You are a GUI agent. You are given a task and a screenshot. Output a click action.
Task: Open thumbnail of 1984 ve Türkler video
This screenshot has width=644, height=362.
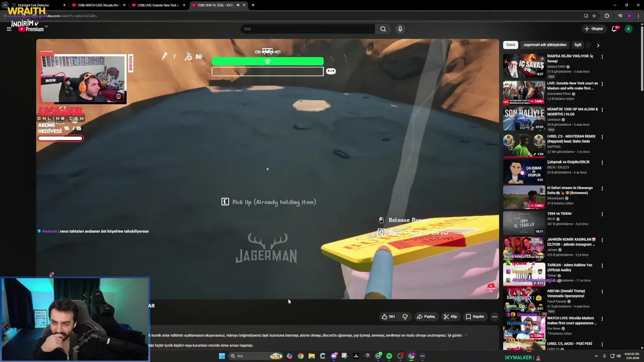(x=524, y=223)
